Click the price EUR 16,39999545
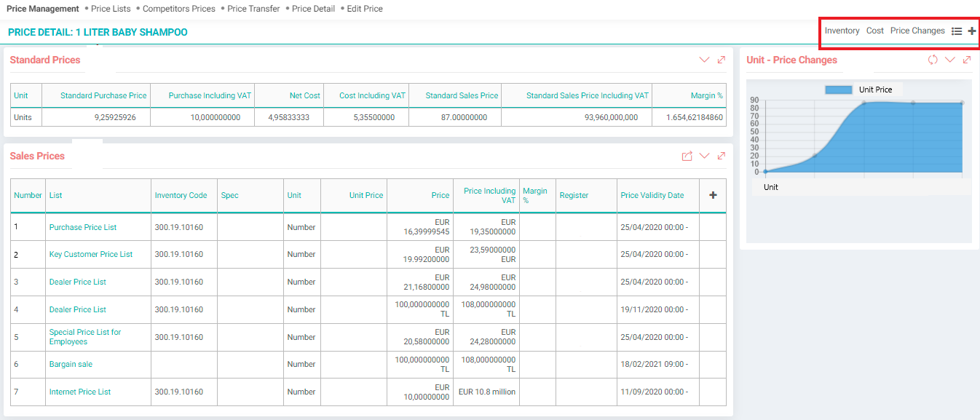This screenshot has width=980, height=420. 427,227
